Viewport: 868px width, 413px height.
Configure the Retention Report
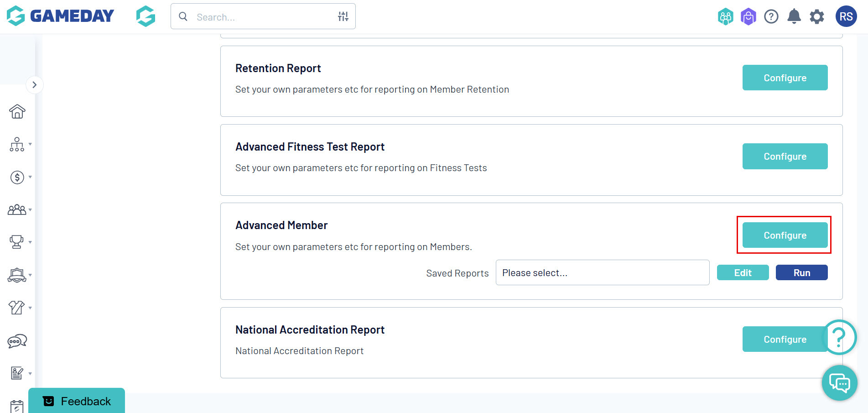coord(785,78)
